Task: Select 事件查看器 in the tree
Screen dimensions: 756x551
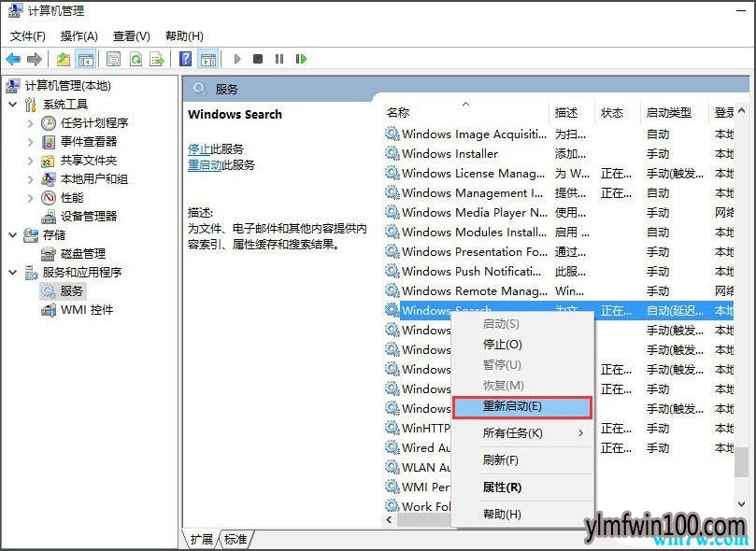Action: 89,142
